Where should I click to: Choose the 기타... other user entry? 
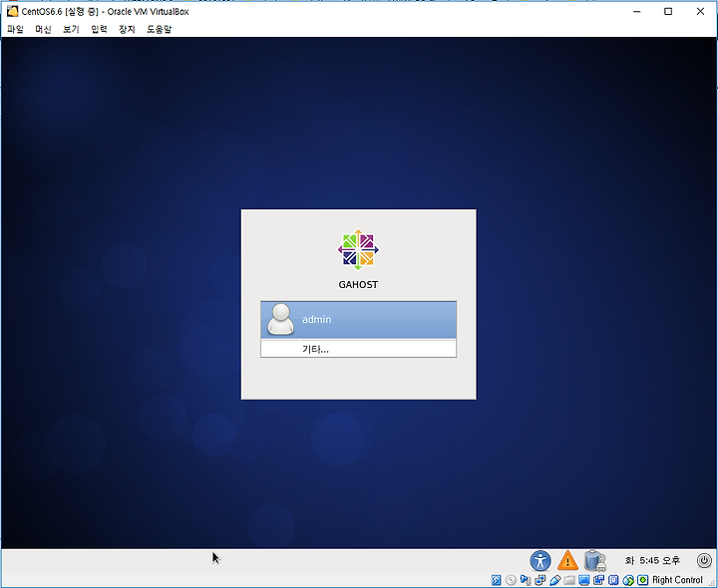click(x=359, y=349)
